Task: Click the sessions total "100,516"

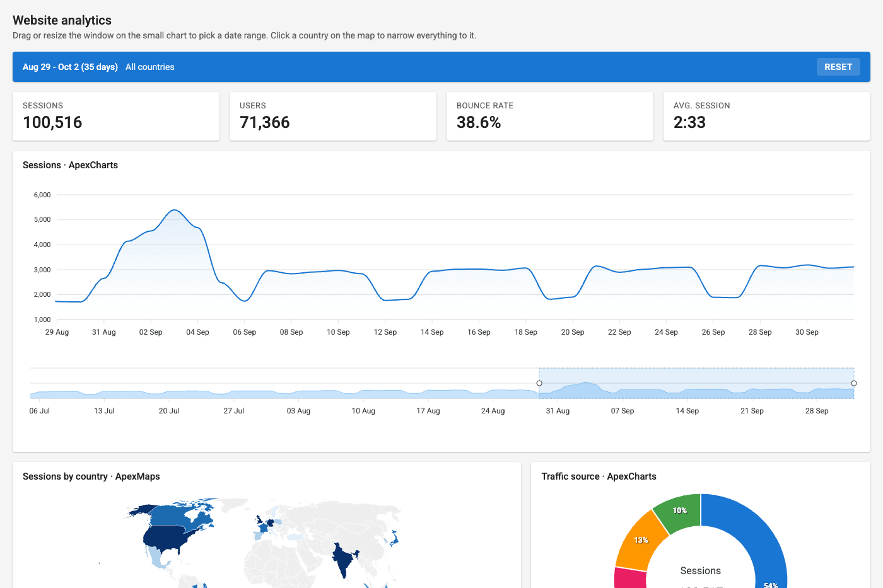Action: (x=52, y=122)
